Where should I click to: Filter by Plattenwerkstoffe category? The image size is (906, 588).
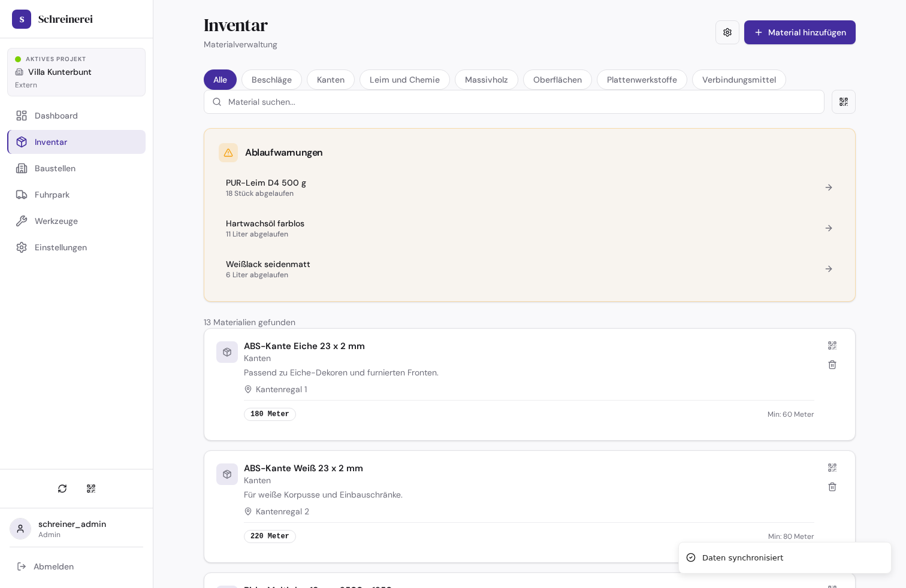click(x=642, y=80)
